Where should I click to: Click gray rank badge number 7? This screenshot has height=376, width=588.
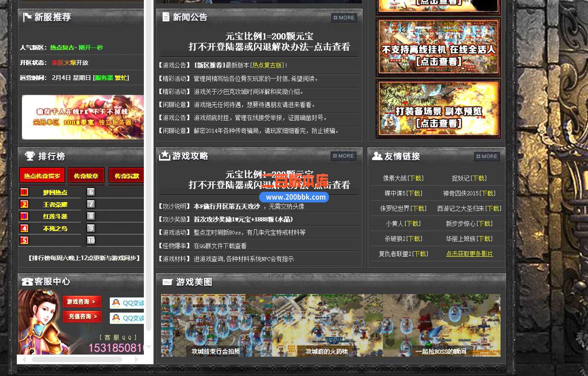[x=91, y=204]
